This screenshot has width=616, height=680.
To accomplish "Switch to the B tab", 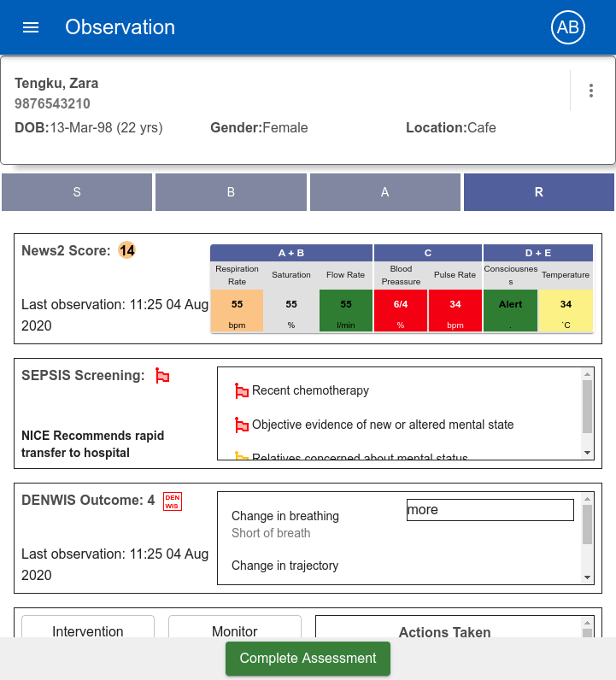I will [x=231, y=192].
